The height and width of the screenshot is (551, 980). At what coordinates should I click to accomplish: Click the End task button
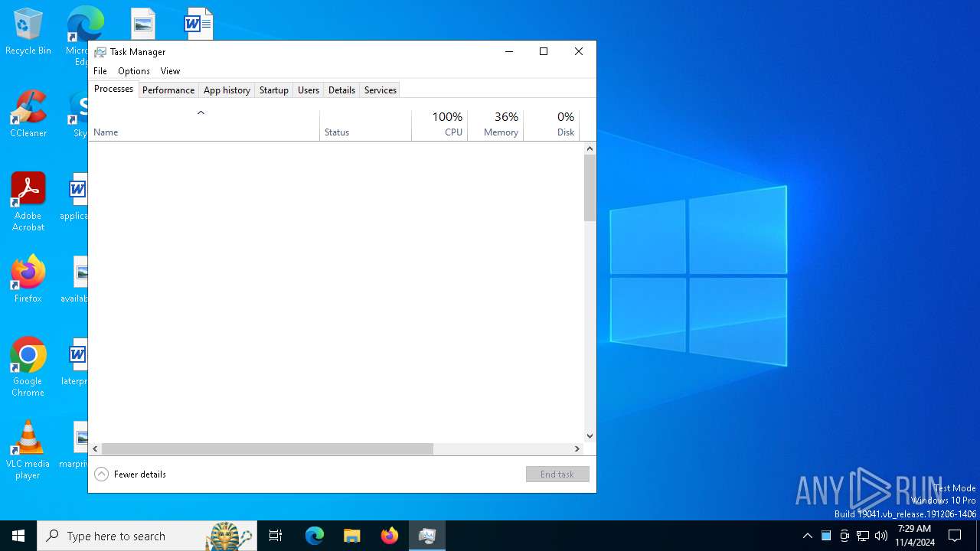click(x=557, y=474)
